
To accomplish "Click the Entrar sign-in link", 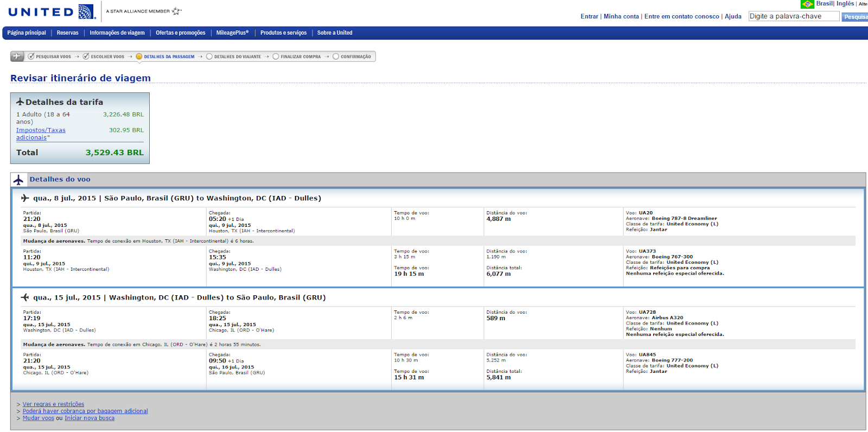I will coord(589,16).
